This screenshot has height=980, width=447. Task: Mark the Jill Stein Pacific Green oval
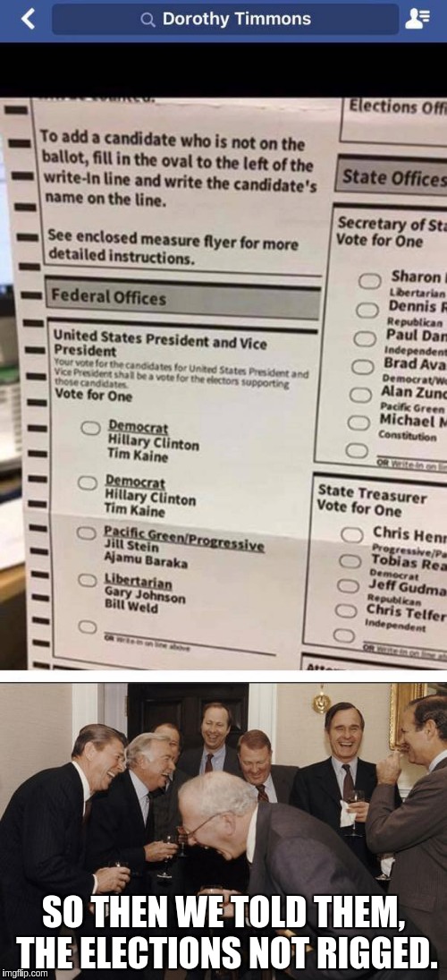(86, 533)
